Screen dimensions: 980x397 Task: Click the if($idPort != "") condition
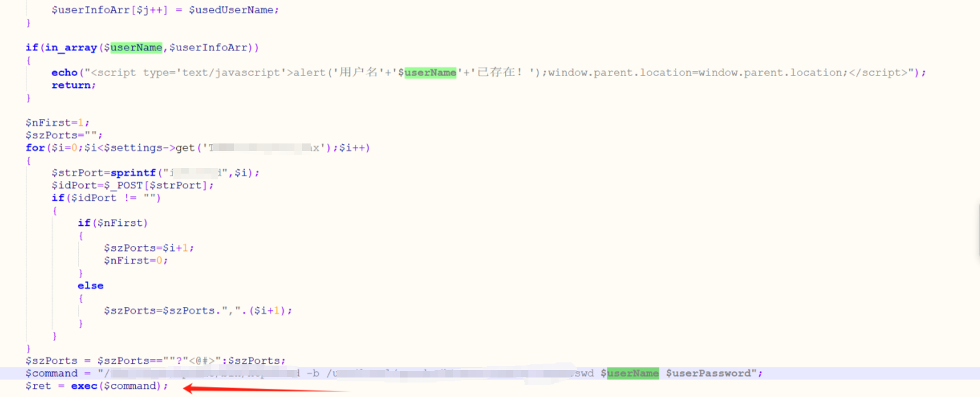(x=106, y=198)
